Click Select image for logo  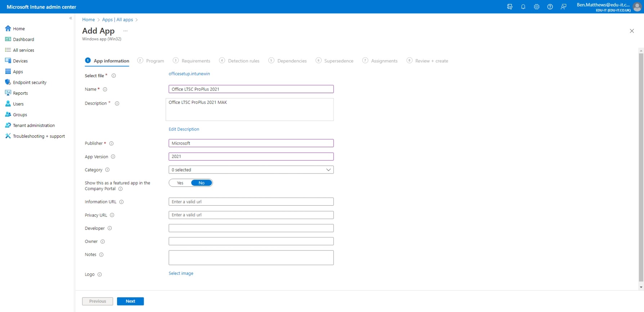pyautogui.click(x=181, y=273)
